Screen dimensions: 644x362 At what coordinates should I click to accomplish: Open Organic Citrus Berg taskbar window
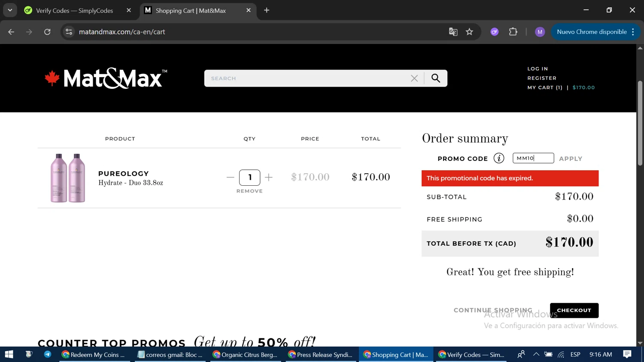pyautogui.click(x=246, y=354)
